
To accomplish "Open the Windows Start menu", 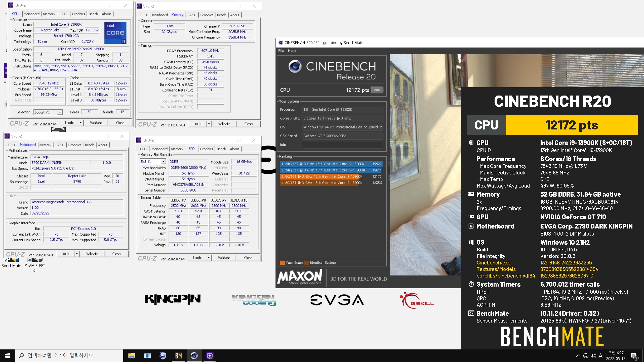I will click(x=7, y=355).
